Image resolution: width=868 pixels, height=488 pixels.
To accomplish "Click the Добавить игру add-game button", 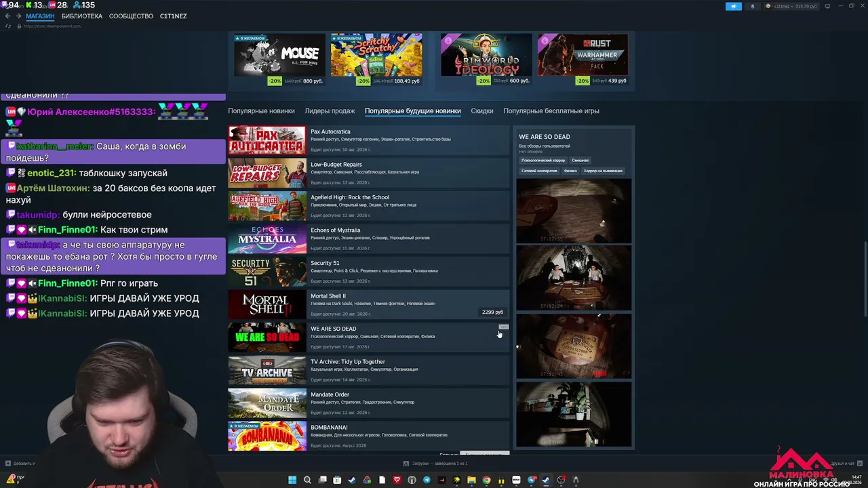I will click(x=20, y=464).
